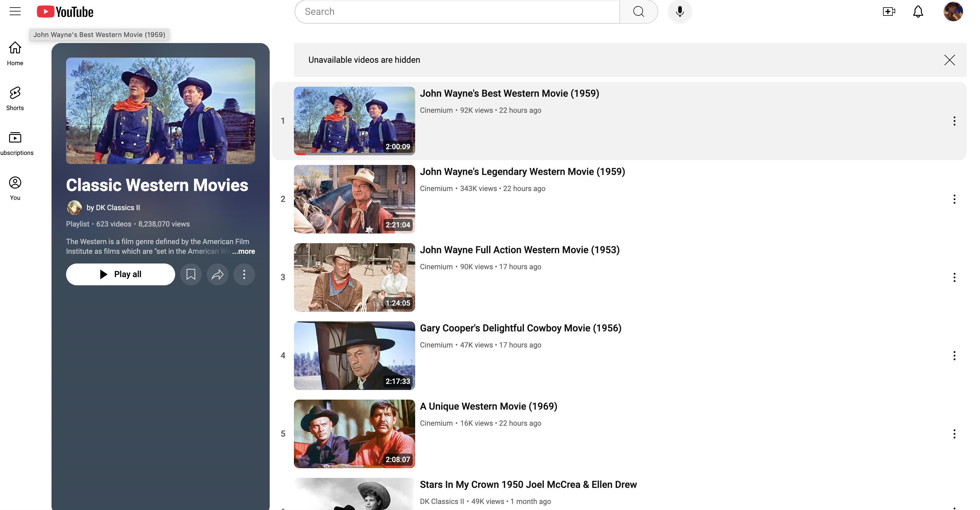Open playlist more-actions menu
The width and height of the screenshot is (980, 510).
point(244,274)
